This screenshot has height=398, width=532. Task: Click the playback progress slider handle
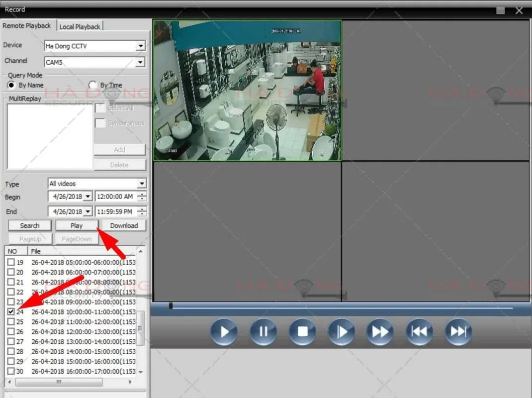[171, 305]
